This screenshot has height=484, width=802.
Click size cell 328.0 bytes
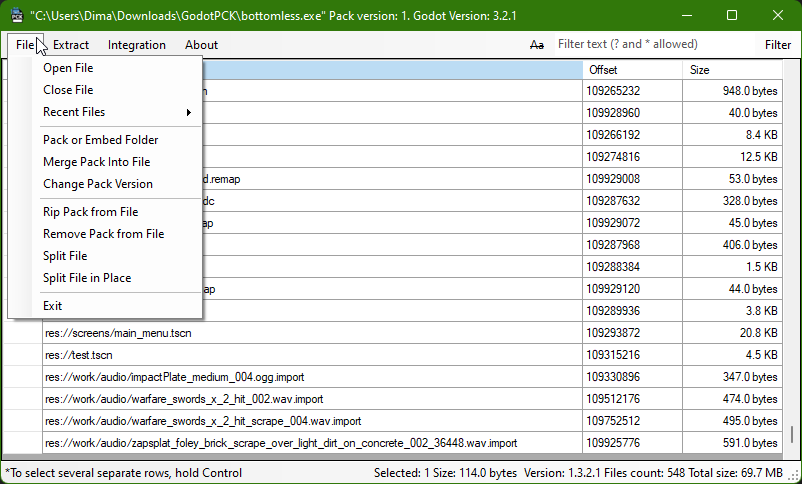click(732, 201)
